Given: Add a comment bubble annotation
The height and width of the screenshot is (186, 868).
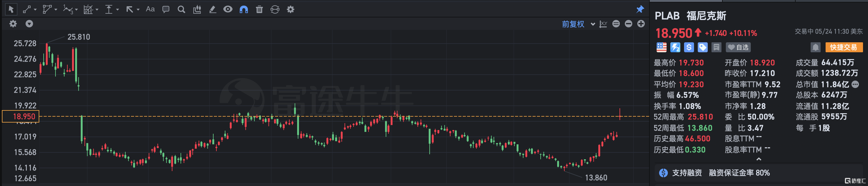Looking at the screenshot, I should coord(166,9).
